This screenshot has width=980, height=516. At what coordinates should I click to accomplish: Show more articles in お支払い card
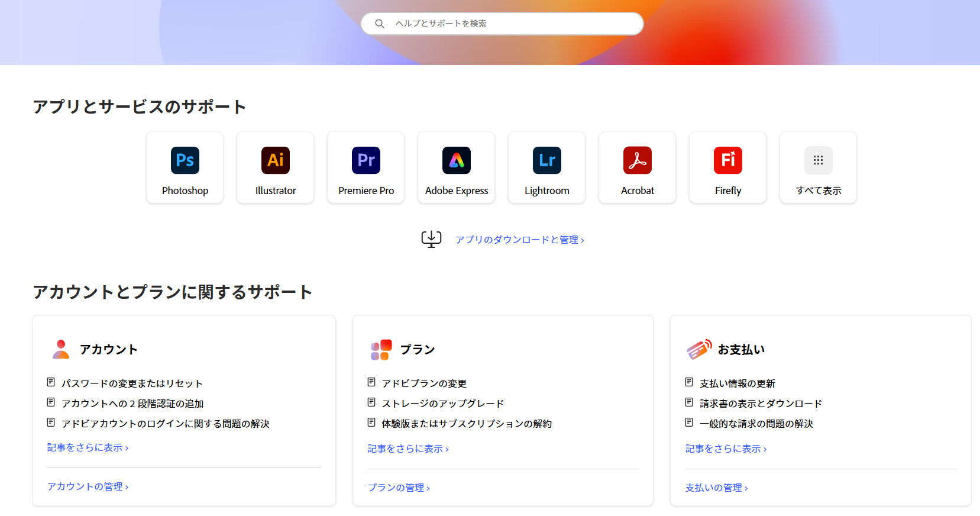pos(726,449)
